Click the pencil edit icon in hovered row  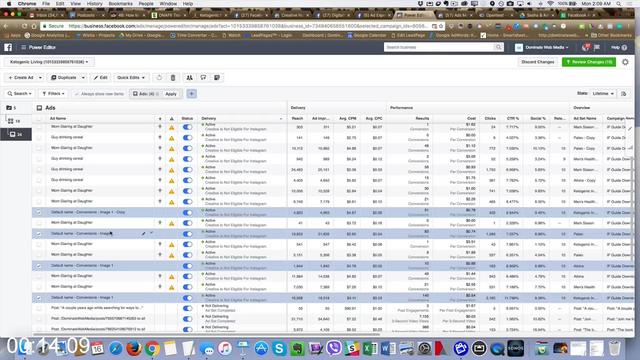tap(143, 234)
